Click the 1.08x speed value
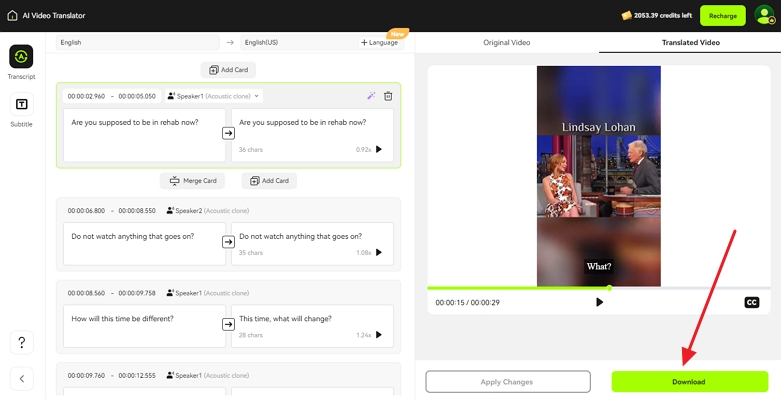Viewport: 781px width, 400px height. (364, 253)
